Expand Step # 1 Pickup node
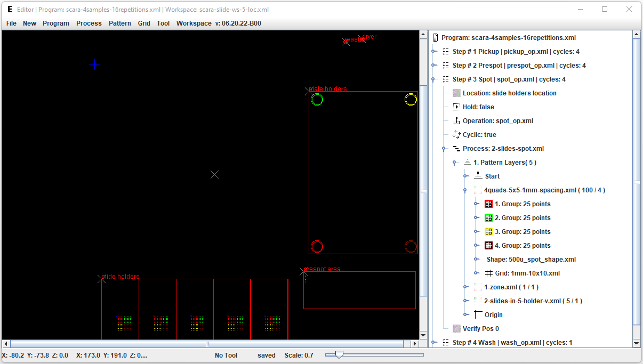Image resolution: width=643 pixels, height=364 pixels. point(433,52)
